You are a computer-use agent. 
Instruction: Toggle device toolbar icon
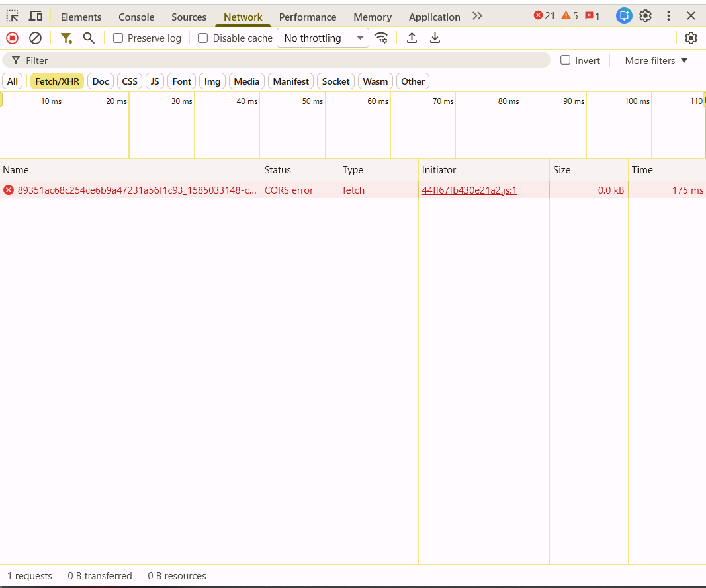pyautogui.click(x=36, y=16)
